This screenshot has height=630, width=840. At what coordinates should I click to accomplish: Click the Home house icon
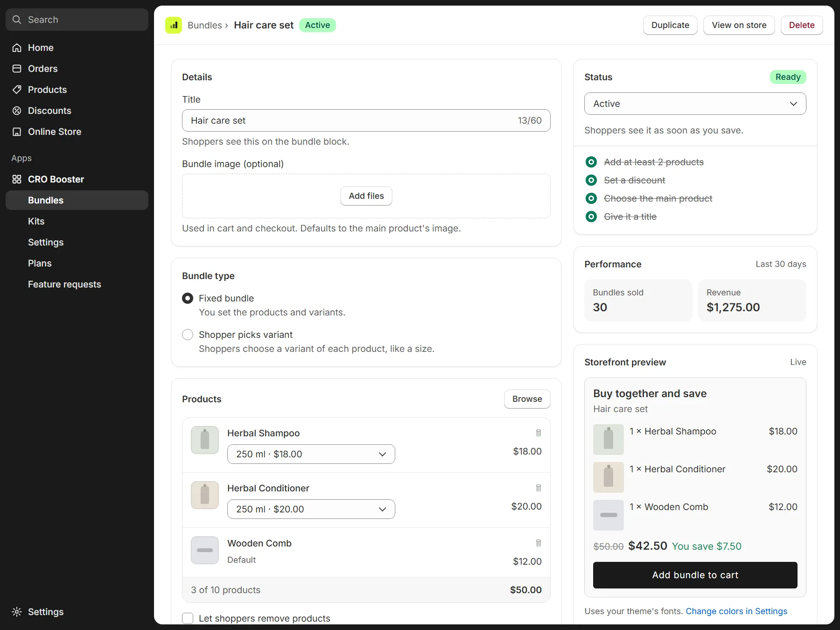click(x=17, y=48)
